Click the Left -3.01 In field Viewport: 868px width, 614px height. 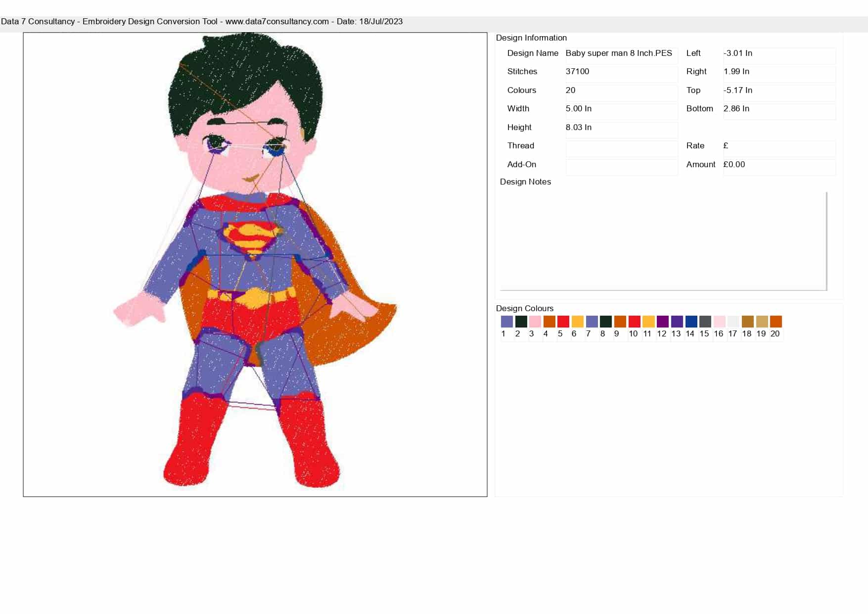click(x=779, y=56)
